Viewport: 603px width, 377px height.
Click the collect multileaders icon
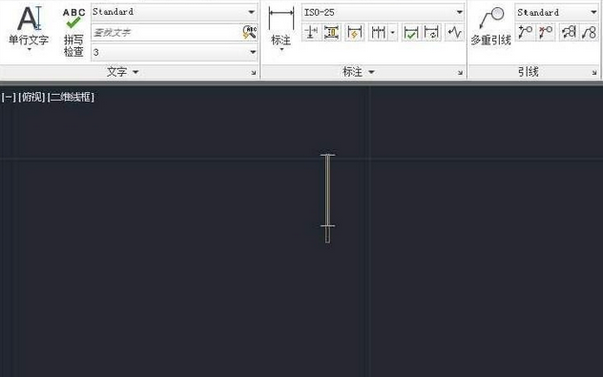coord(589,32)
